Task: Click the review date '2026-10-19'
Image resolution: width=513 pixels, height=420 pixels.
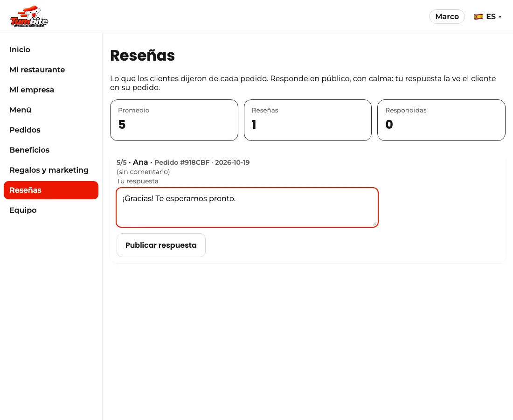Action: [232, 162]
